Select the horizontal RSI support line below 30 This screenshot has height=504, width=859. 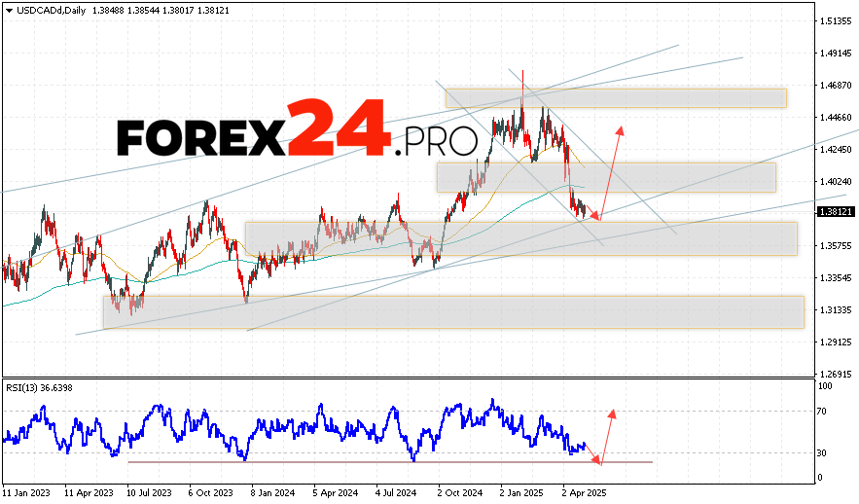coord(390,462)
